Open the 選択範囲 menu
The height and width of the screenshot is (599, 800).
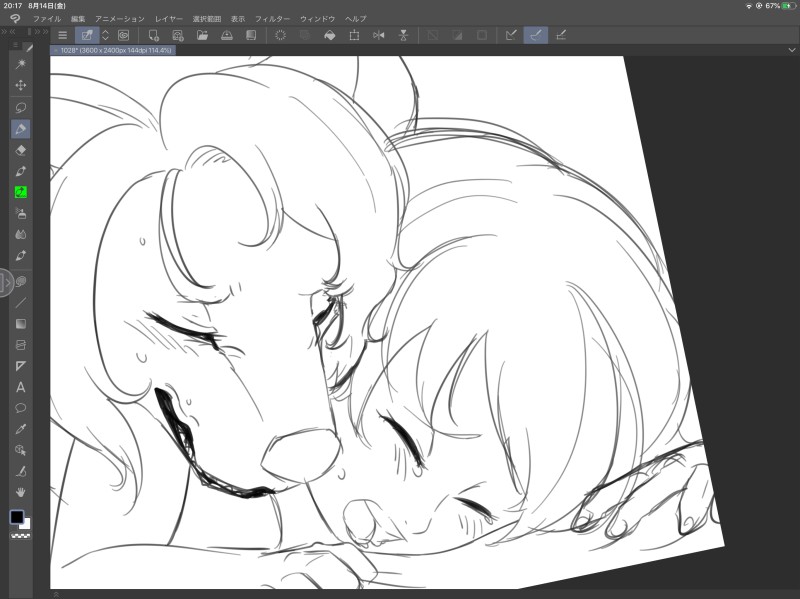pos(207,19)
